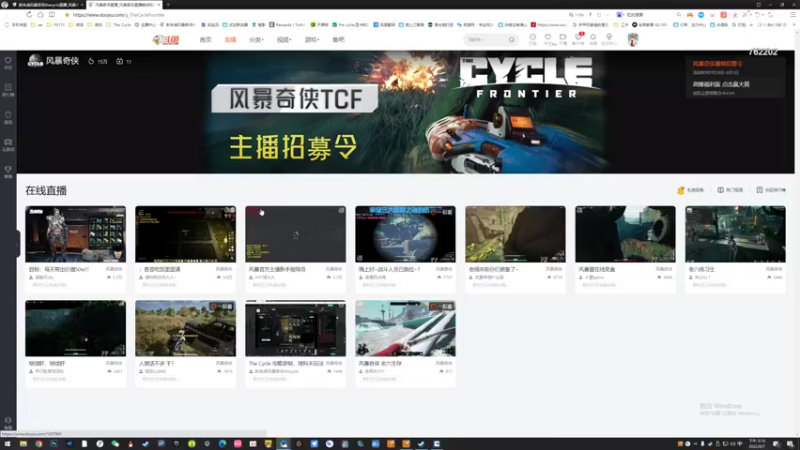Click the stream title 风暴面在线安盒
Viewport: 800px width, 450px height.
point(596,269)
